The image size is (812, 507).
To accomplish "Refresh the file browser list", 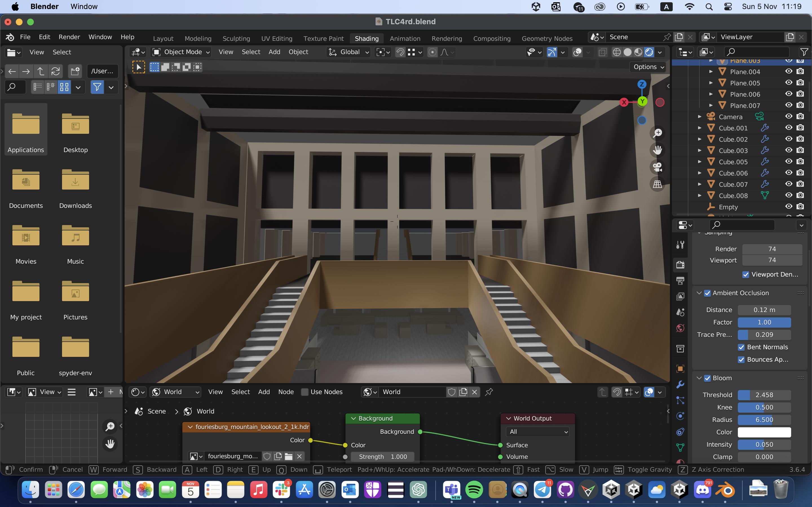I will 56,71.
